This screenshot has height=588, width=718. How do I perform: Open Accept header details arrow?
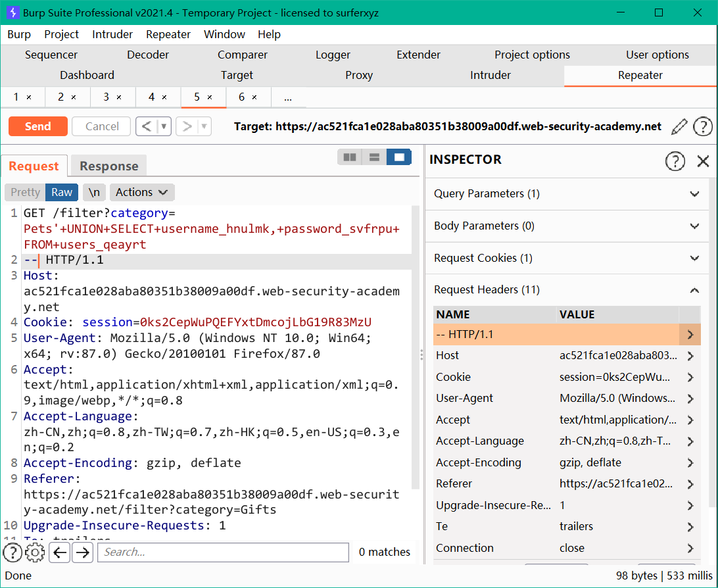(x=690, y=420)
